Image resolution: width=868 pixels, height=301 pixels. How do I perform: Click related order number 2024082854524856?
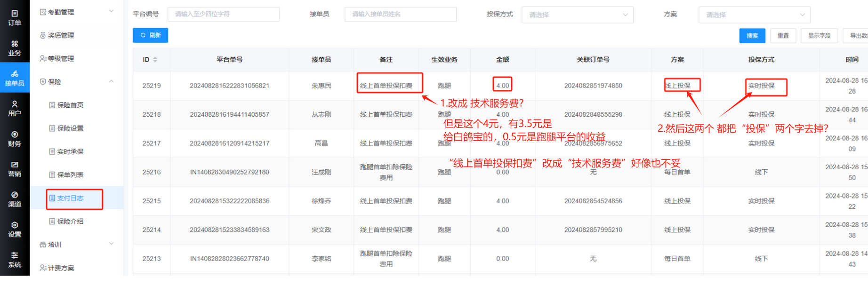coord(593,201)
